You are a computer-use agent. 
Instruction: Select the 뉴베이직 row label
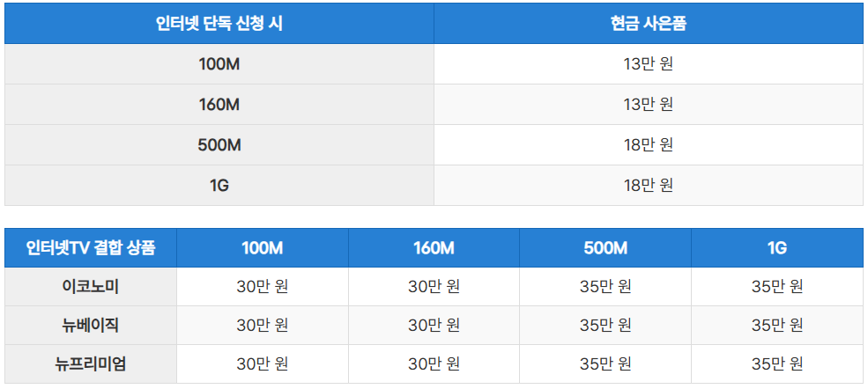click(x=91, y=326)
